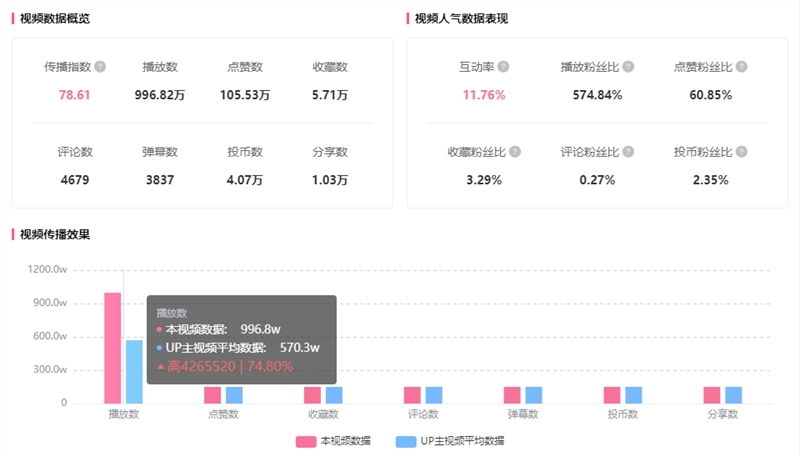Toggle UP主视频平均数据 legend series
The image size is (800, 456).
(450, 441)
